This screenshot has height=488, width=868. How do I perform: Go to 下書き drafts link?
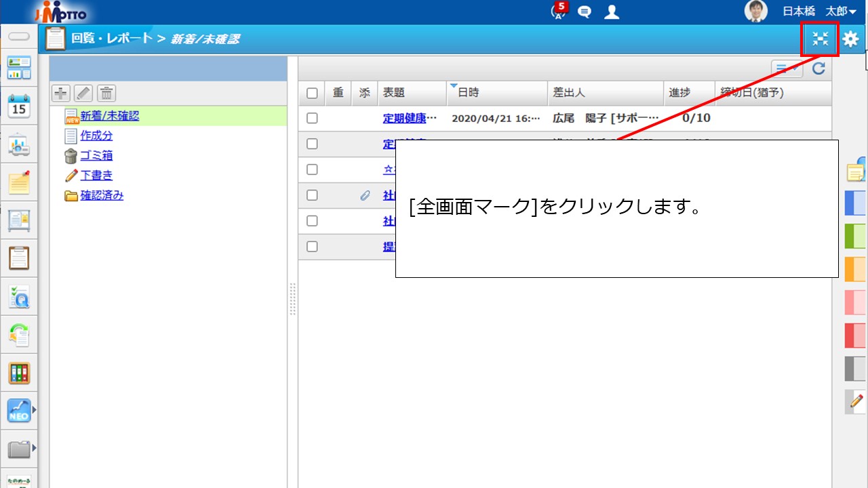coord(96,176)
